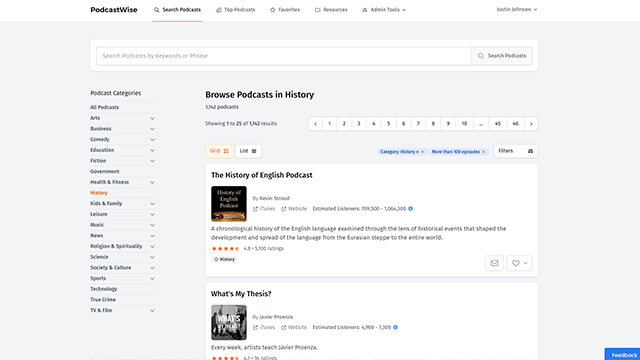Screen dimensions: 640x360
Task: Select the Technology category
Action: coord(104,289)
